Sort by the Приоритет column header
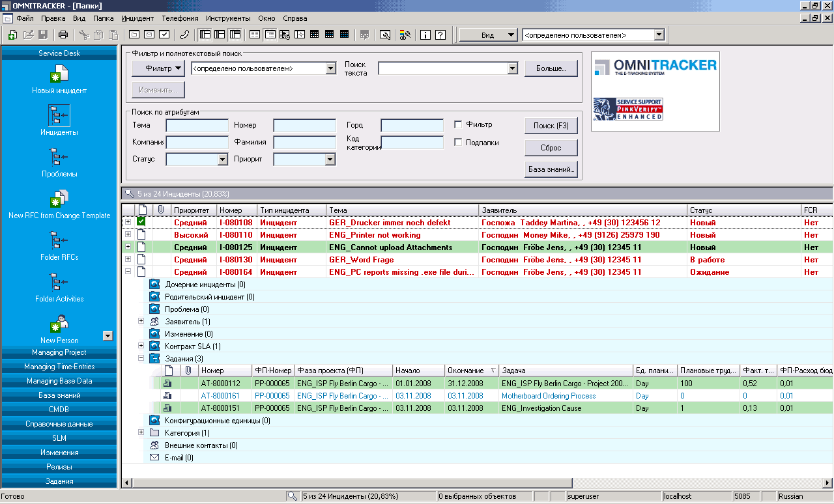Screen dimensions: 834x504 coord(194,210)
